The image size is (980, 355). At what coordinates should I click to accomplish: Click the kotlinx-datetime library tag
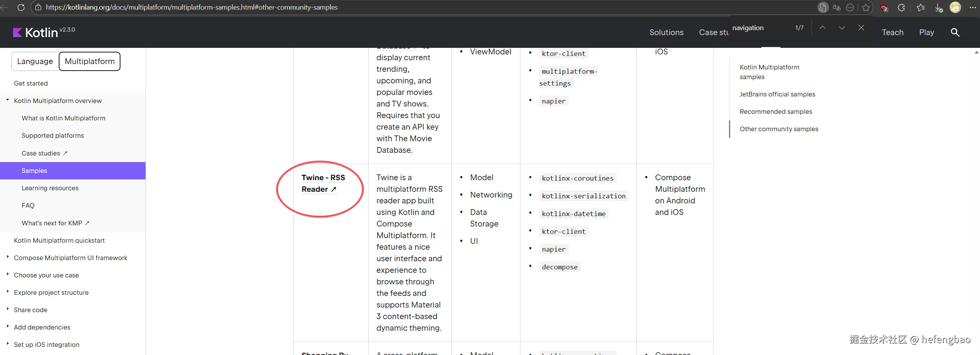tap(573, 214)
